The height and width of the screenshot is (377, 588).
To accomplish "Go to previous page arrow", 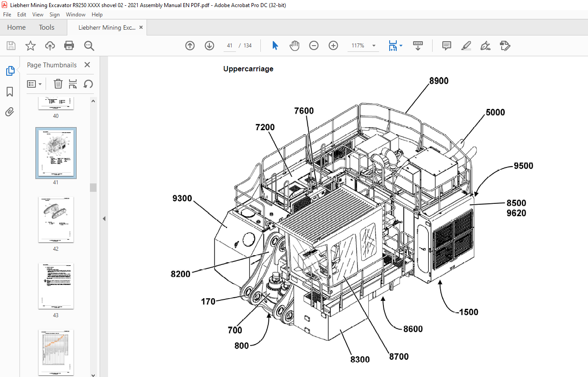I will click(190, 46).
